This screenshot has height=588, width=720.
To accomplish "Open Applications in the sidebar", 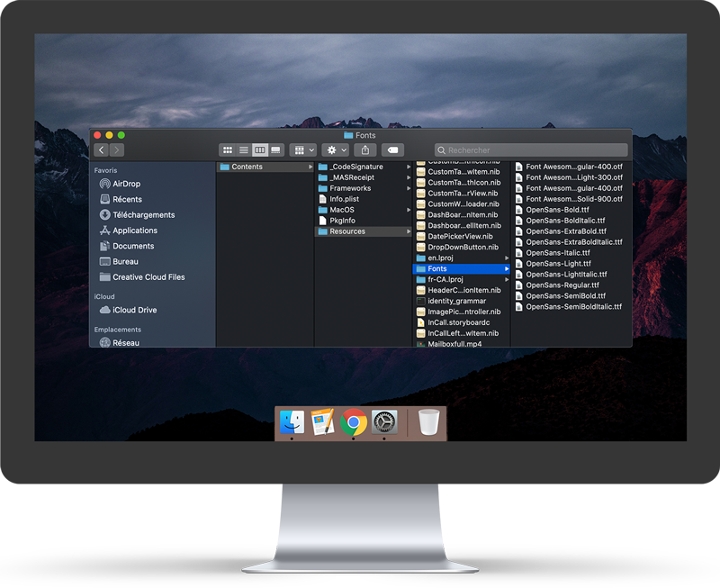I will tap(129, 231).
